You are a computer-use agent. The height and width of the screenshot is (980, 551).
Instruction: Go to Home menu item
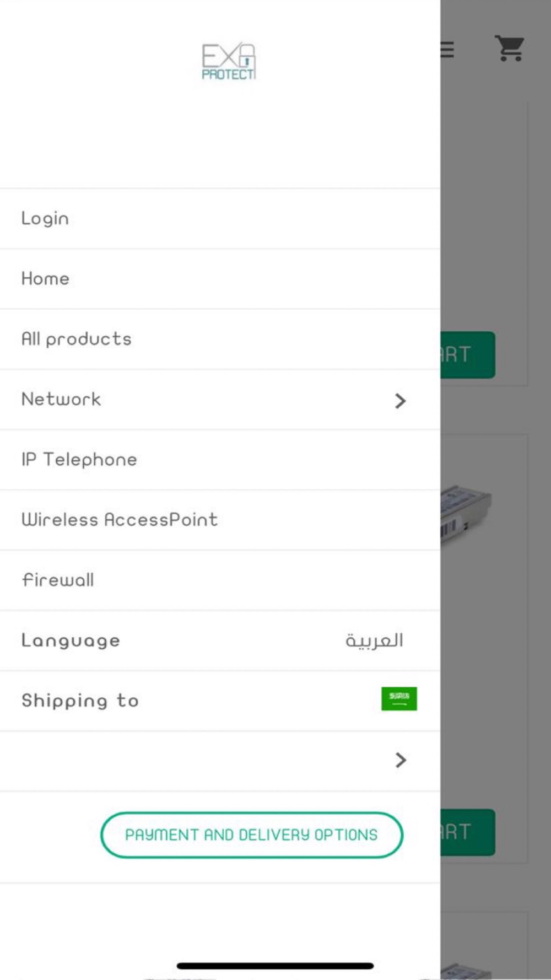(x=220, y=279)
